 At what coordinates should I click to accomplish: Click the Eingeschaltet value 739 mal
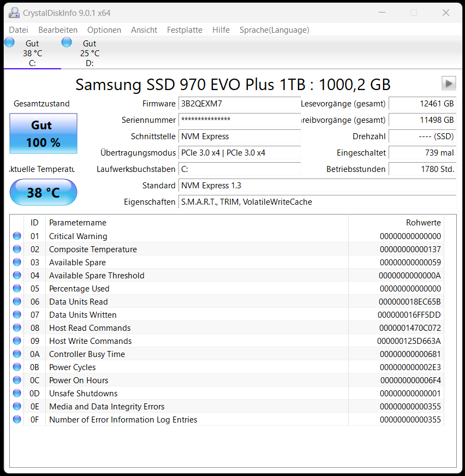(422, 153)
